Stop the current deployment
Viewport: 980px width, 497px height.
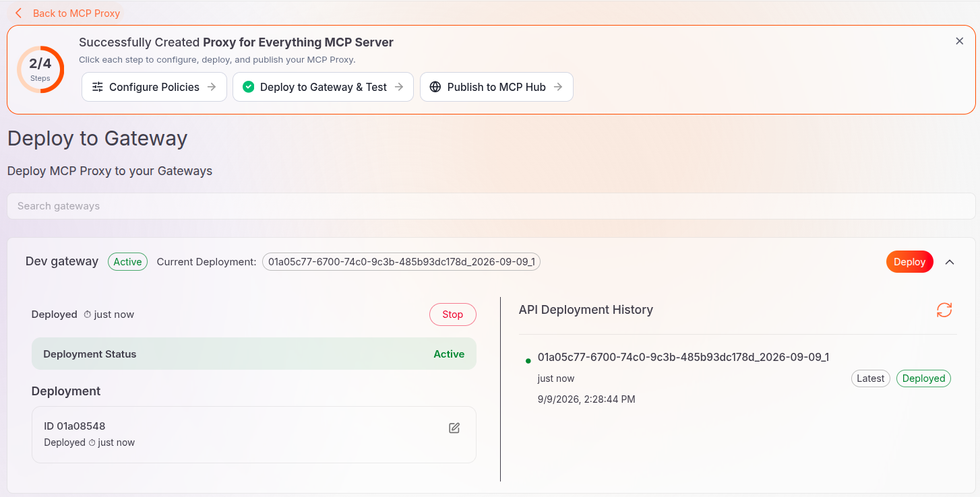[x=452, y=314]
